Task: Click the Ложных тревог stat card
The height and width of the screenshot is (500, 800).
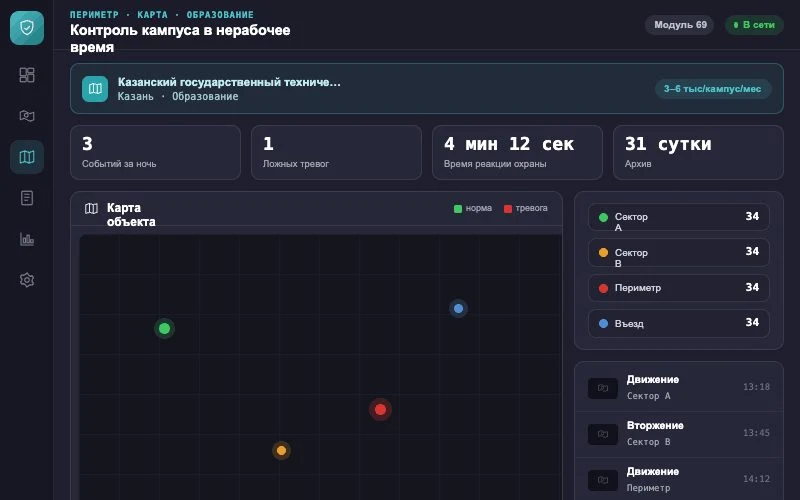Action: [x=336, y=153]
